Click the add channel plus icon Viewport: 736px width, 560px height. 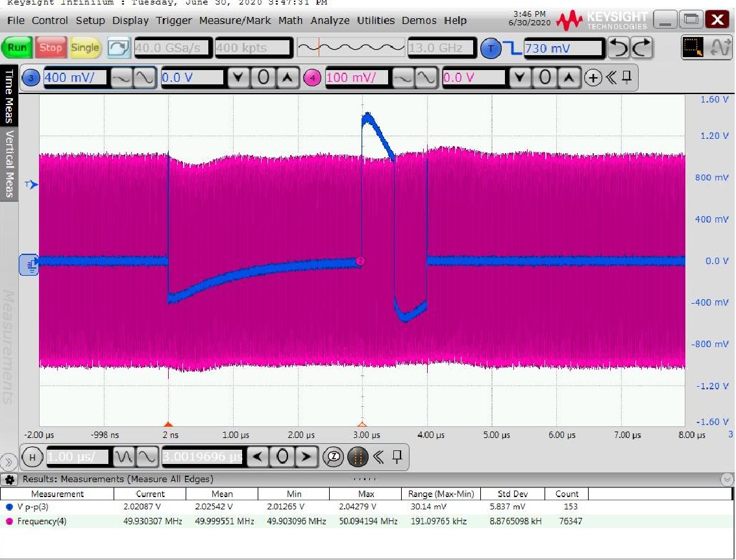tap(593, 78)
